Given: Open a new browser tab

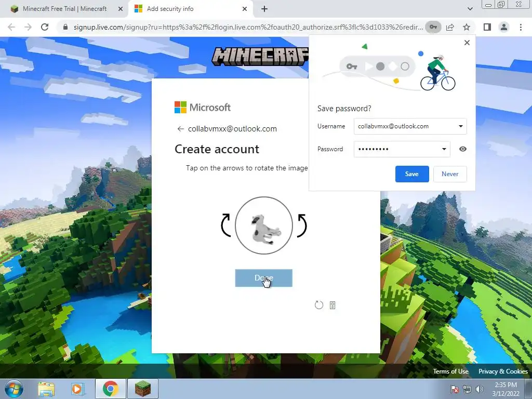Looking at the screenshot, I should [x=264, y=9].
